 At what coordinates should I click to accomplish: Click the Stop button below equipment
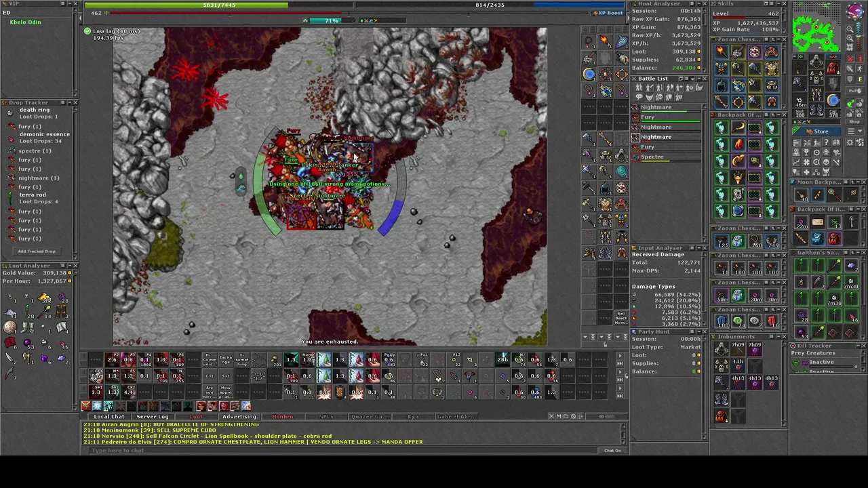854,121
